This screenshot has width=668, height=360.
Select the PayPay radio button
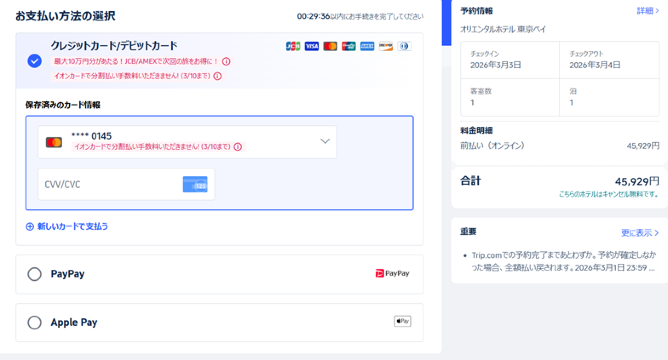click(x=35, y=274)
